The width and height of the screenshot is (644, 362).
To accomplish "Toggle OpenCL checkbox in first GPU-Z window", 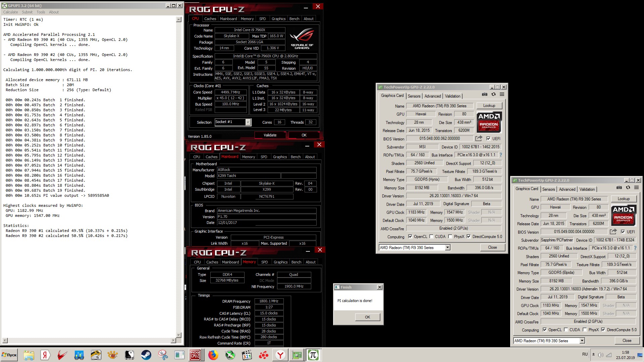I will (x=410, y=237).
